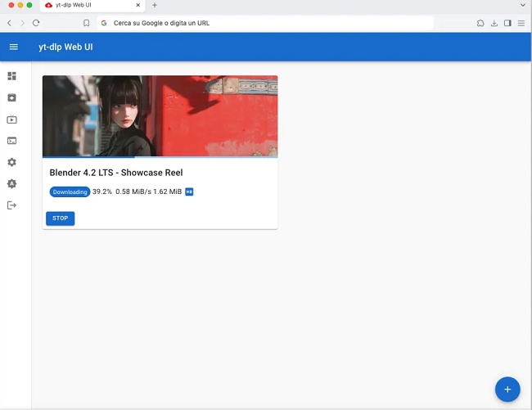Open the Home dashboard sidebar icon

coord(11,76)
